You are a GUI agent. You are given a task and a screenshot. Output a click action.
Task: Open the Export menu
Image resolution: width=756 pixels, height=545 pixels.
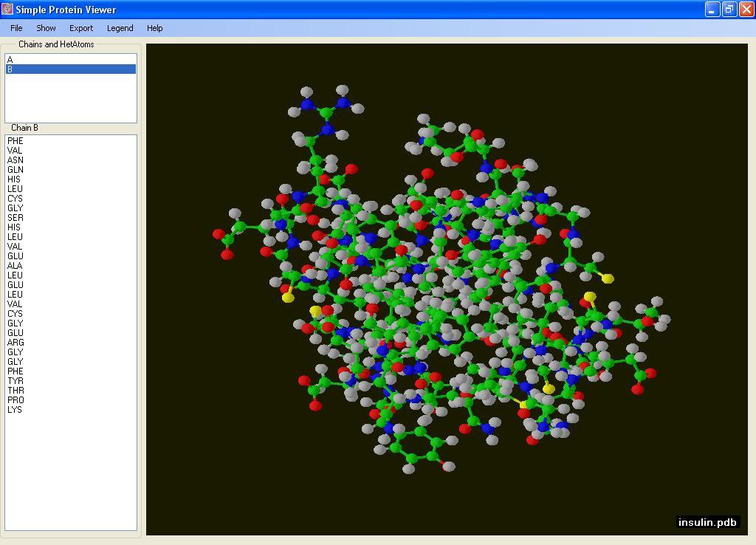coord(81,28)
